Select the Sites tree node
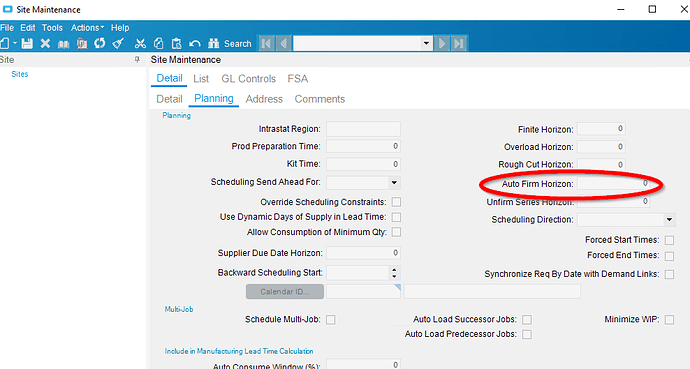The height and width of the screenshot is (369, 690). coord(20,74)
